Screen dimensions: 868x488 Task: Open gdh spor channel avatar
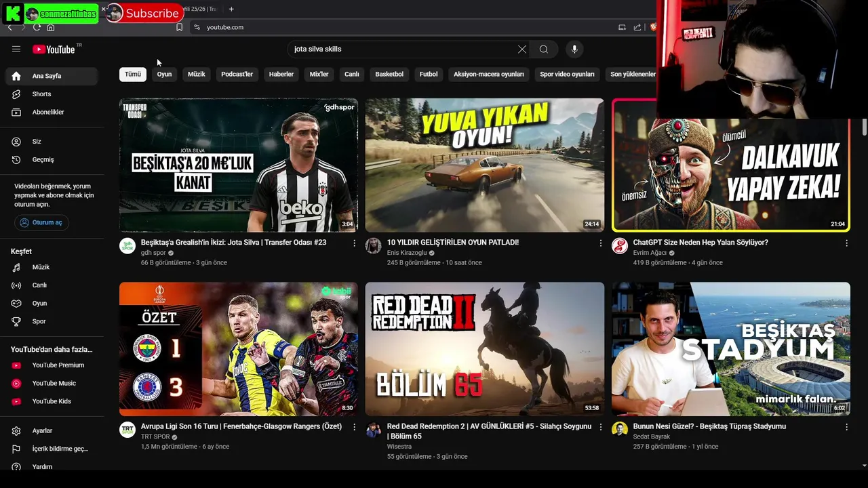point(127,246)
